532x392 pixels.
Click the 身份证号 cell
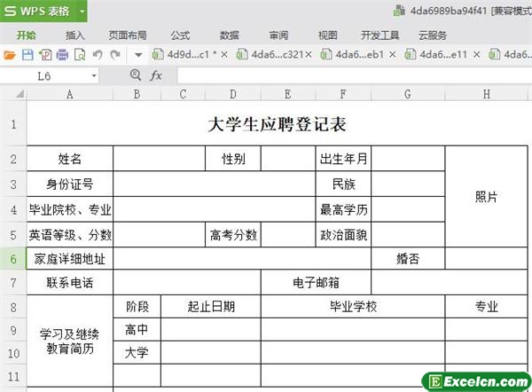[69, 184]
